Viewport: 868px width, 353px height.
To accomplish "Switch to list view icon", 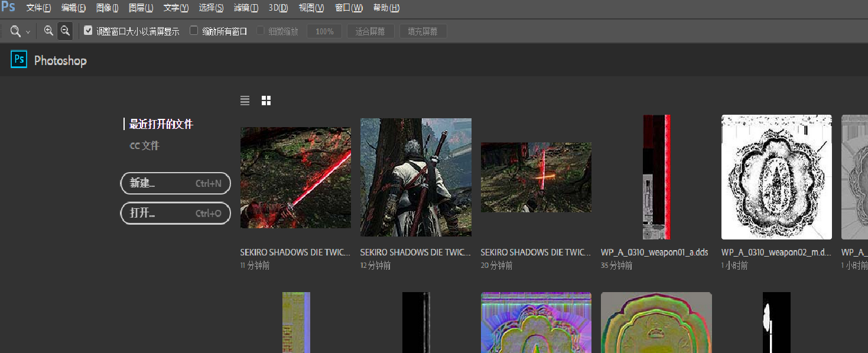I will 245,101.
